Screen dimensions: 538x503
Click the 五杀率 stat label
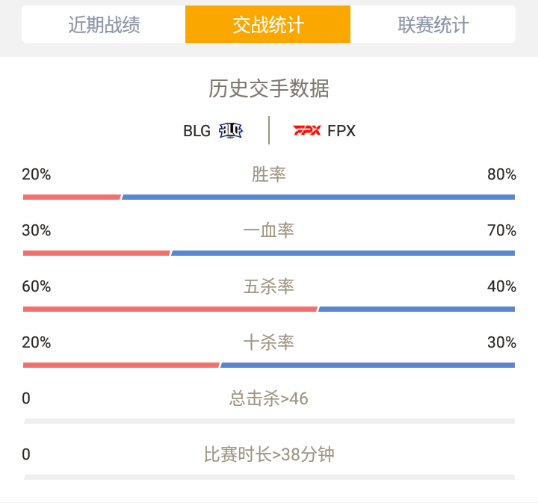click(269, 286)
